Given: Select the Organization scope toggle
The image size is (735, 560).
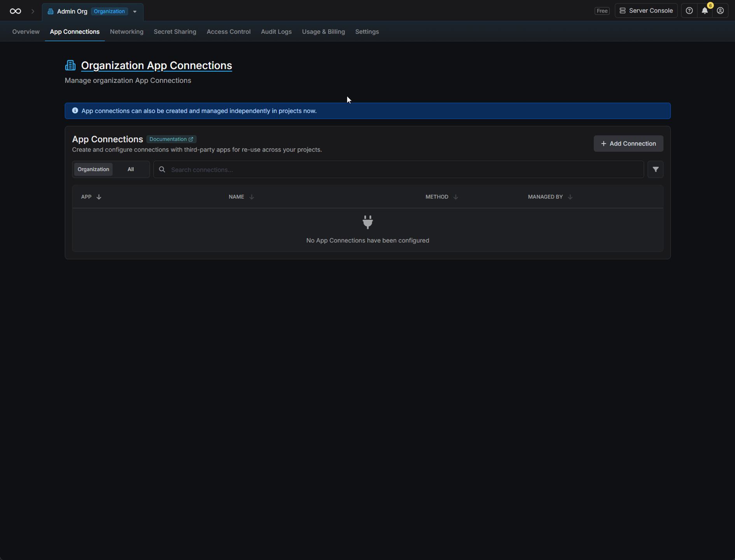Looking at the screenshot, I should [x=93, y=169].
